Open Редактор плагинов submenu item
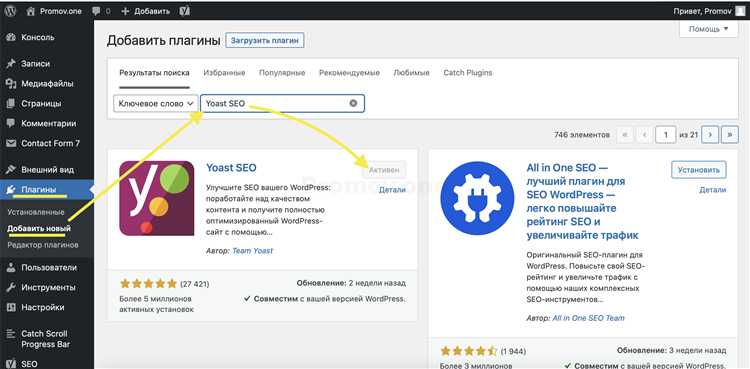This screenshot has width=750, height=369. coord(43,245)
